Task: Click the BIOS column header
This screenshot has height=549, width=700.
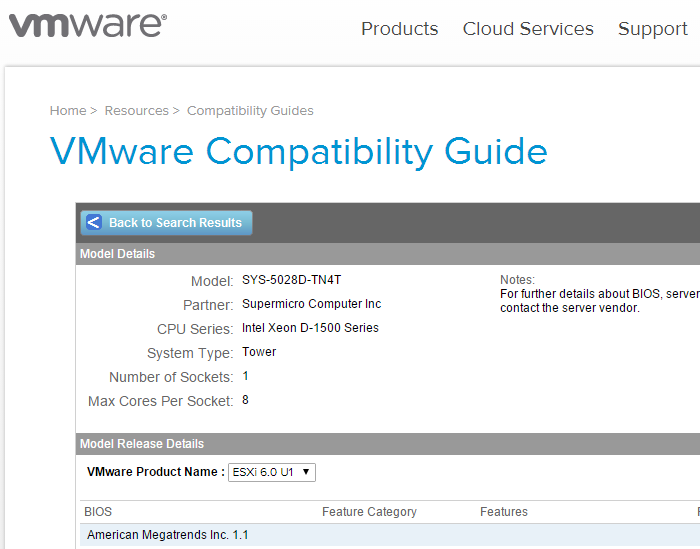Action: click(x=98, y=512)
